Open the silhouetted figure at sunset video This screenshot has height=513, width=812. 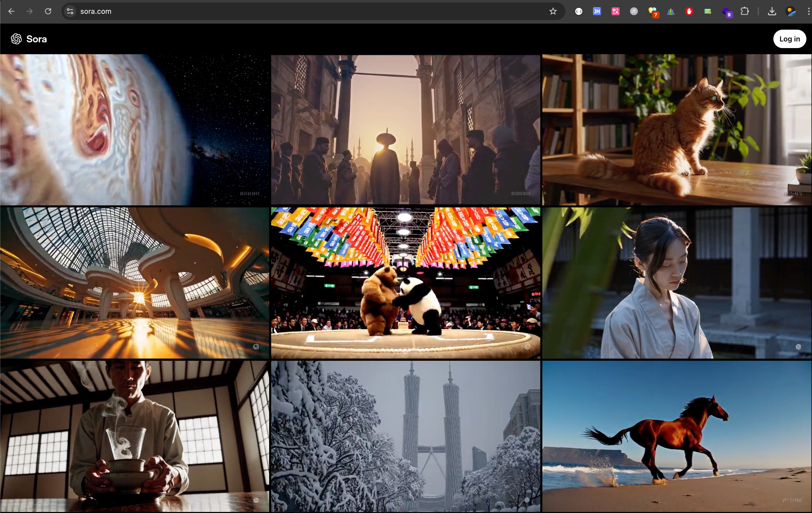pos(406,130)
